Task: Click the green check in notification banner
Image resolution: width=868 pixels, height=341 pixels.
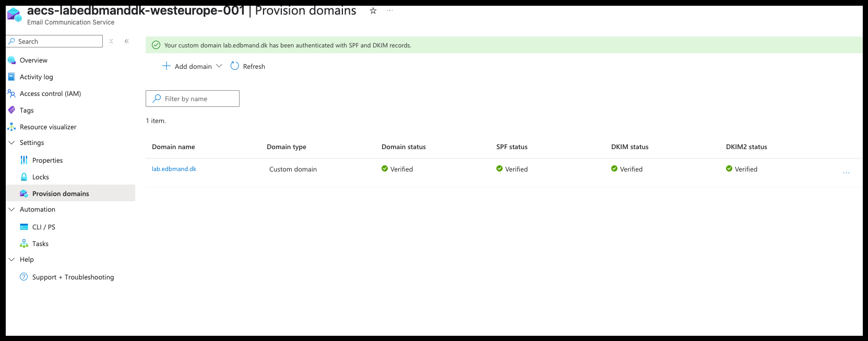Action: [x=156, y=45]
